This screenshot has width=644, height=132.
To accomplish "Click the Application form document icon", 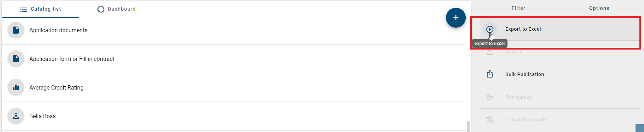I will point(16,59).
